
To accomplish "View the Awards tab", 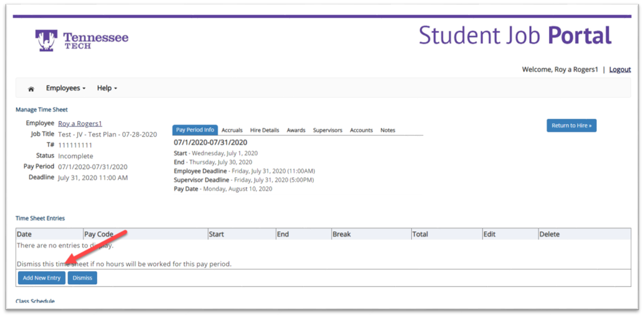I will click(x=296, y=130).
